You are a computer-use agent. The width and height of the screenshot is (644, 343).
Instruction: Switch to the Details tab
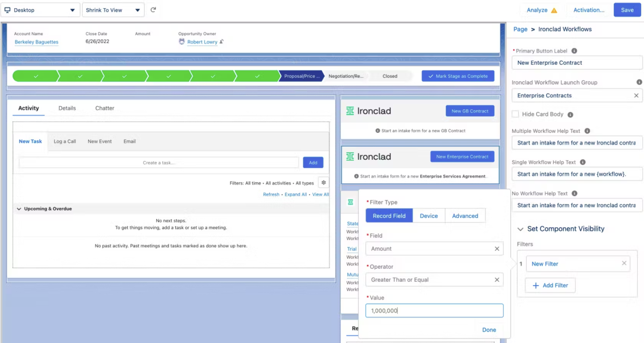(67, 108)
